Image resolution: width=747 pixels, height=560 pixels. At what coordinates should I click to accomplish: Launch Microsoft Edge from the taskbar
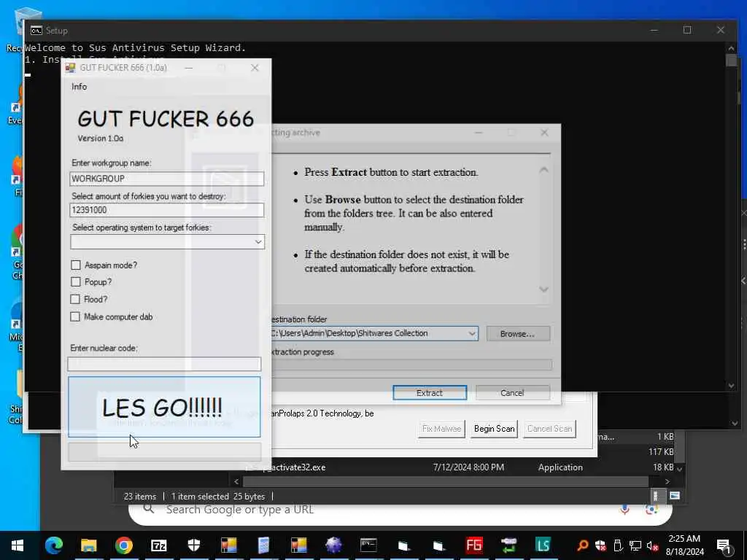54,545
